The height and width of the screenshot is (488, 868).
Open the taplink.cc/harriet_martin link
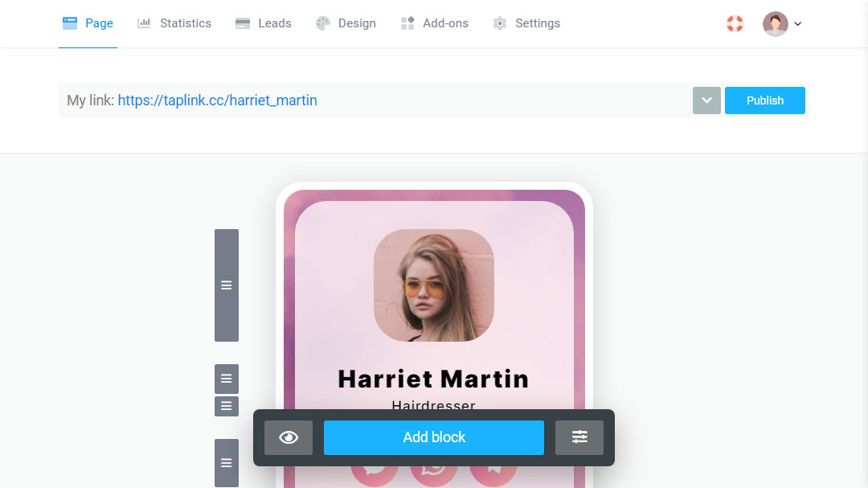(218, 100)
